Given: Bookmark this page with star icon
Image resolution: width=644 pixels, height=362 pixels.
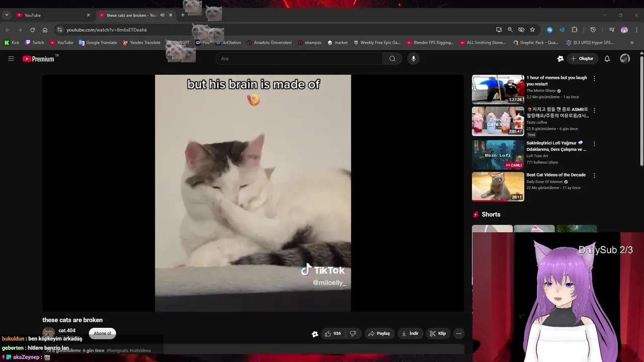Looking at the screenshot, I should (x=532, y=30).
